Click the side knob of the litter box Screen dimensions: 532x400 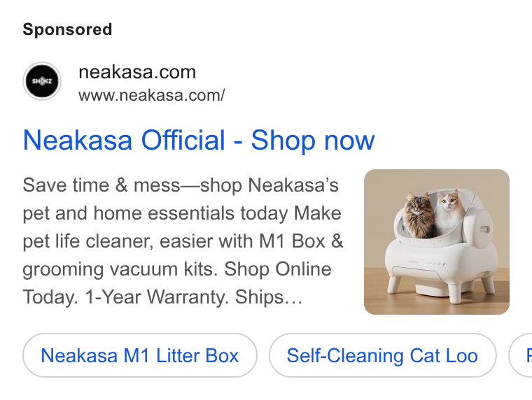click(484, 230)
